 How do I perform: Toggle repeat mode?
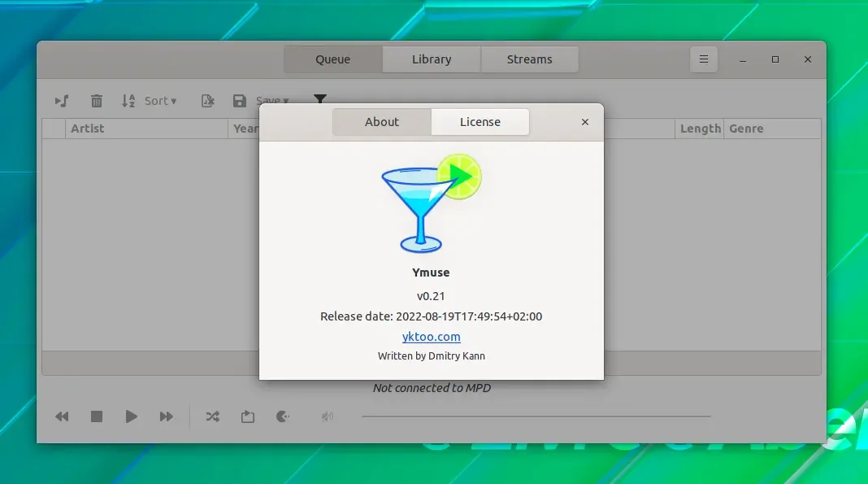pyautogui.click(x=247, y=416)
